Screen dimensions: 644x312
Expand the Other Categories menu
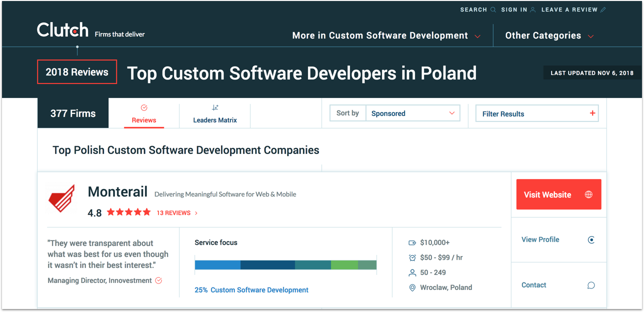pos(549,35)
